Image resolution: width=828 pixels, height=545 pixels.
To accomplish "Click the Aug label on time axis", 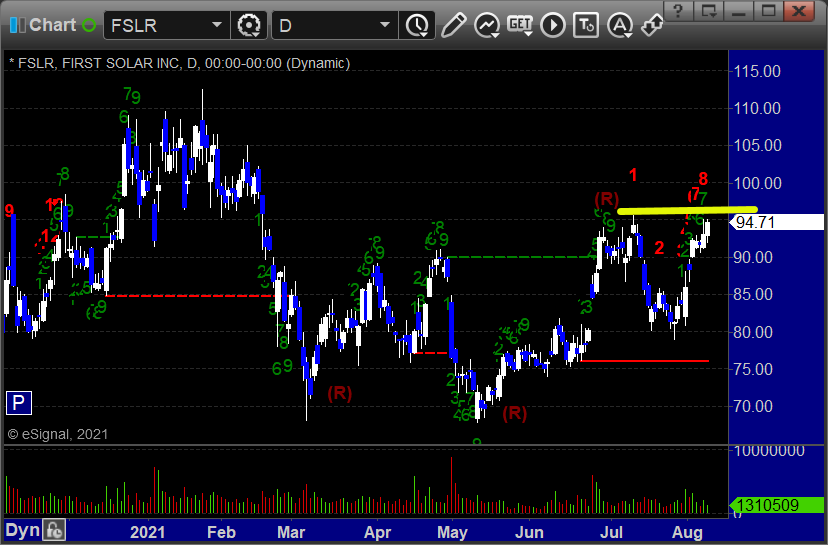I will (687, 532).
